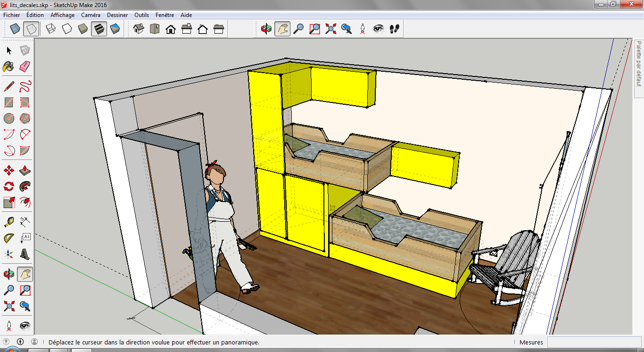The image size is (644, 352).
Task: Select the Push/Pull tool
Action: [x=25, y=170]
